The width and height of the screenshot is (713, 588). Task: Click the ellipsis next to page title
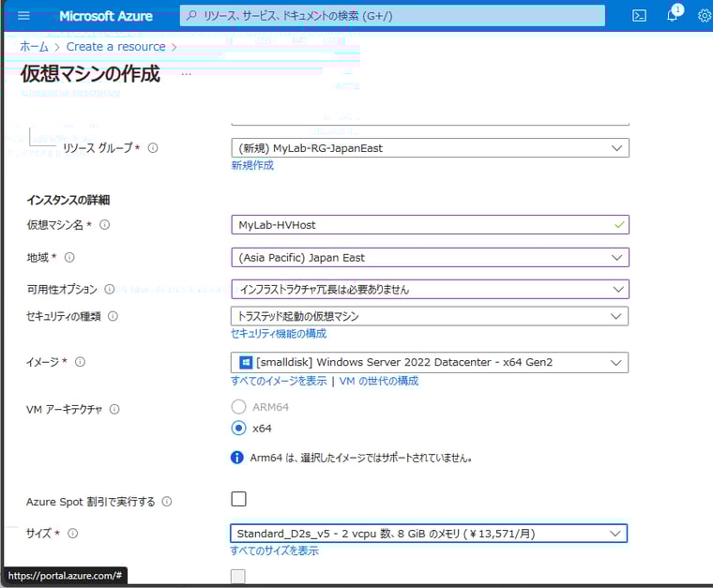click(x=187, y=73)
